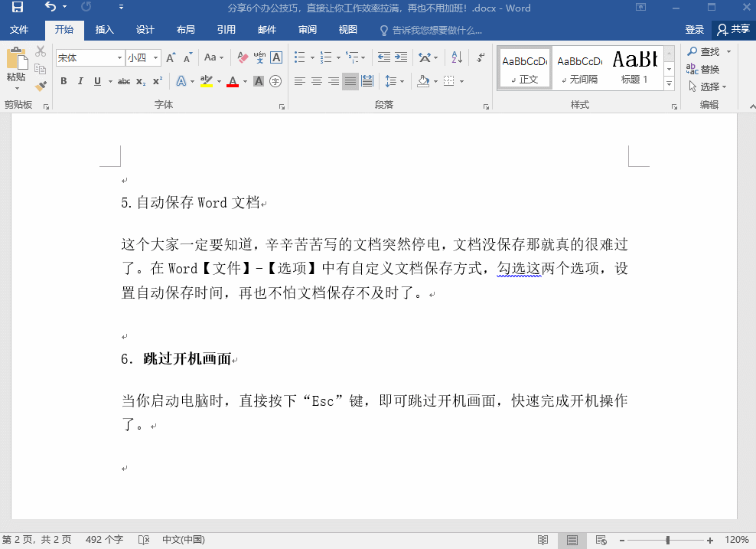The image size is (756, 549).
Task: Open the font name dropdown 宋体
Action: click(119, 58)
